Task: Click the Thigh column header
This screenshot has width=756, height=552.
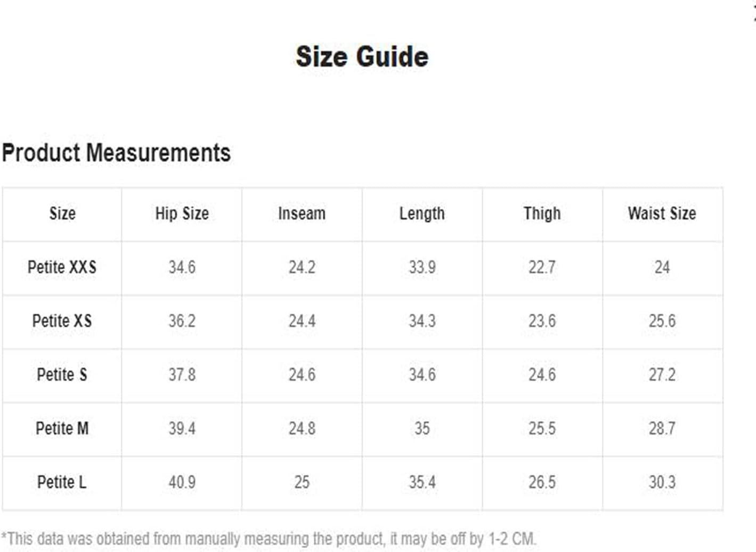Action: (542, 214)
